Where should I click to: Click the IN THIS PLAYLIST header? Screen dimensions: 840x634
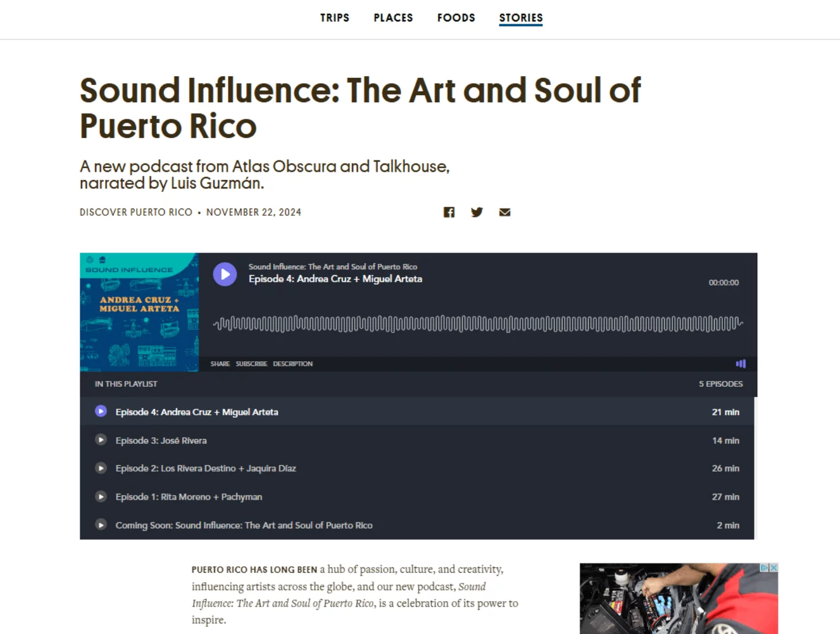pos(126,384)
